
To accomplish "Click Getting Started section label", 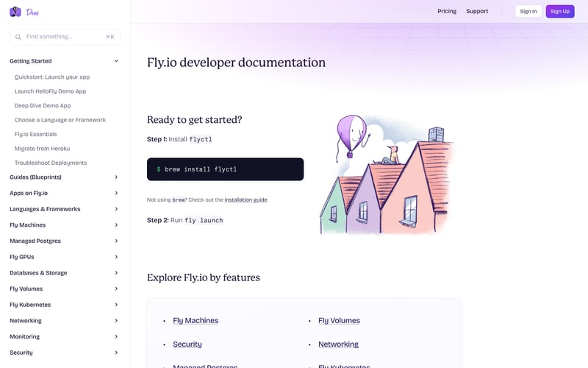I will click(x=31, y=61).
